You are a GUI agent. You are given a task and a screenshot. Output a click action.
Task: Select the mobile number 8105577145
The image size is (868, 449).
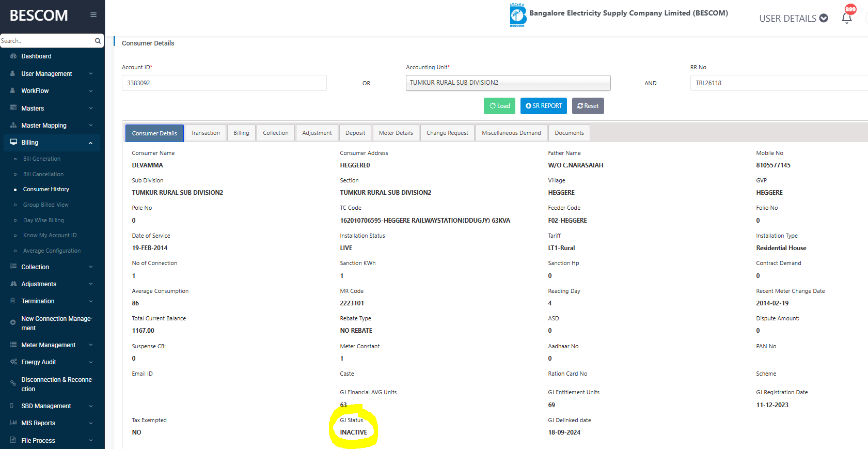(x=773, y=165)
